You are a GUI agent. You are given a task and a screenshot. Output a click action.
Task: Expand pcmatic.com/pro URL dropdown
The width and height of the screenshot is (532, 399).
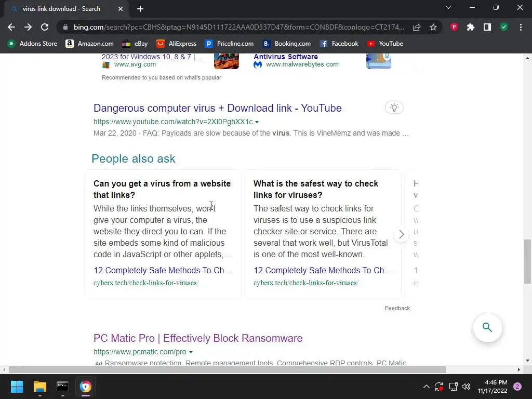pyautogui.click(x=191, y=352)
